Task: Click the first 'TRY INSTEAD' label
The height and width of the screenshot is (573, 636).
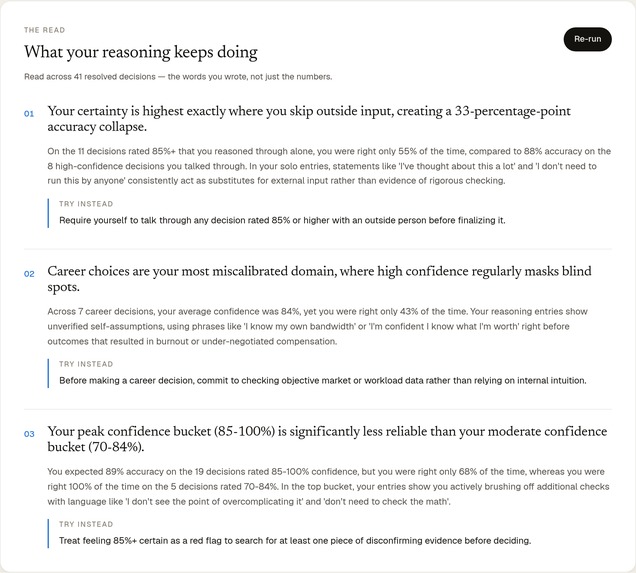Action: tap(86, 204)
